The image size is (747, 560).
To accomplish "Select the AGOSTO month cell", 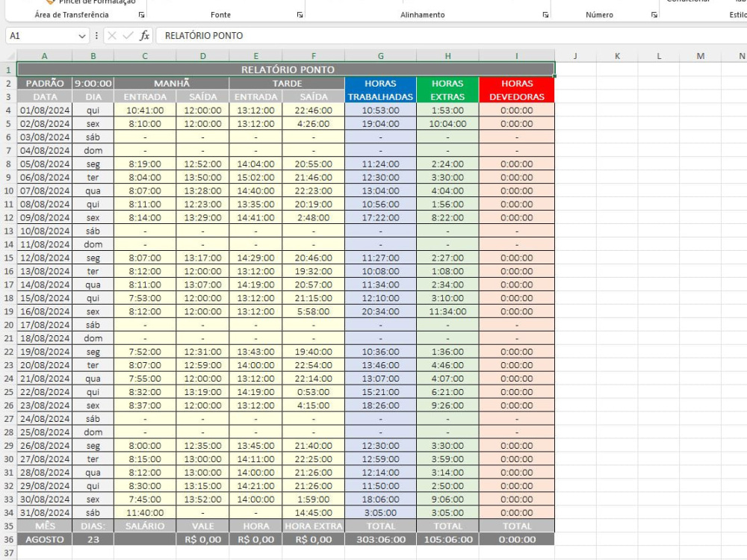I will click(44, 540).
